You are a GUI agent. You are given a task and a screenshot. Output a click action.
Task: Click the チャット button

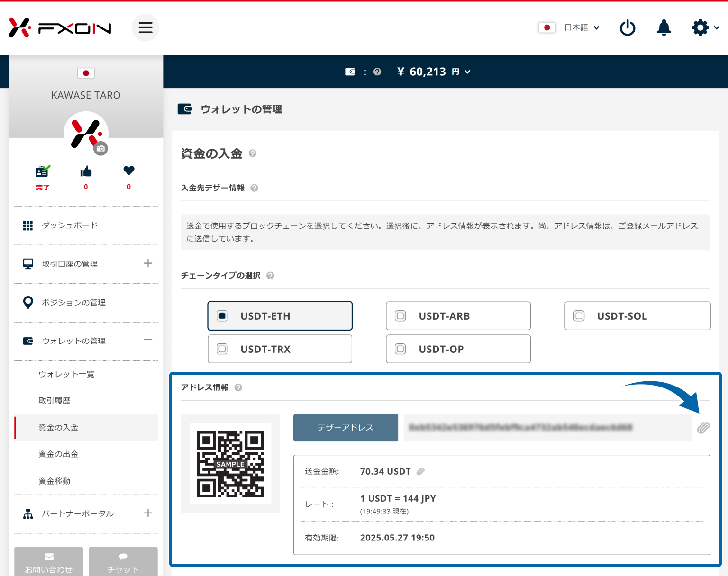click(123, 562)
